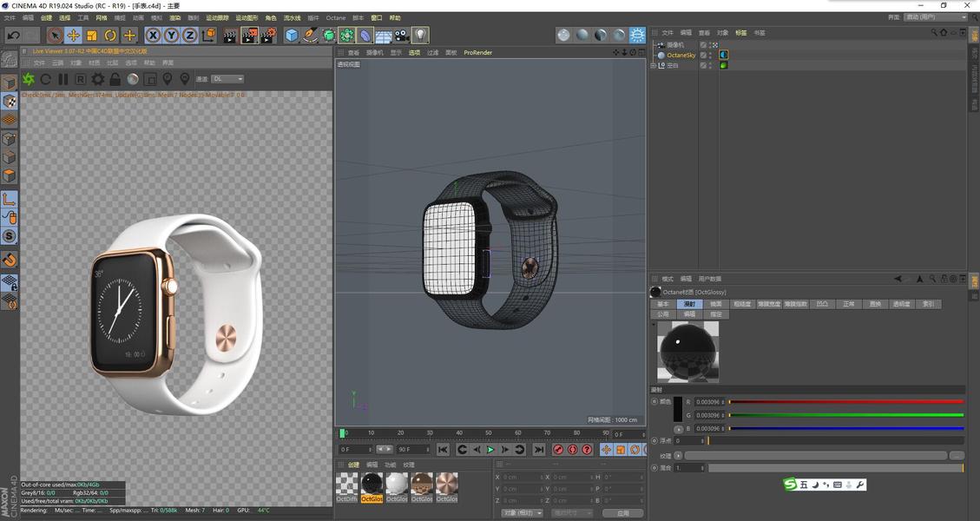Pause the Octane Live Viewer render

tap(63, 79)
